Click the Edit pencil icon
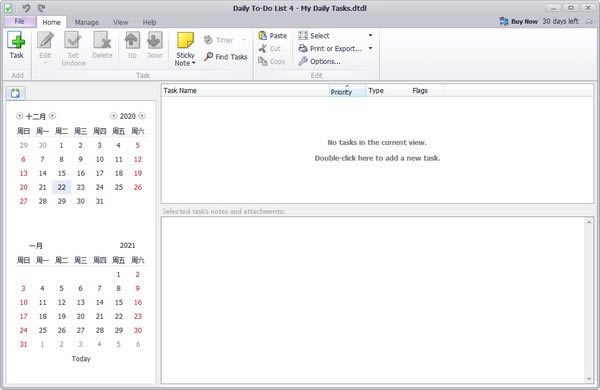The width and height of the screenshot is (600, 390). click(x=45, y=41)
